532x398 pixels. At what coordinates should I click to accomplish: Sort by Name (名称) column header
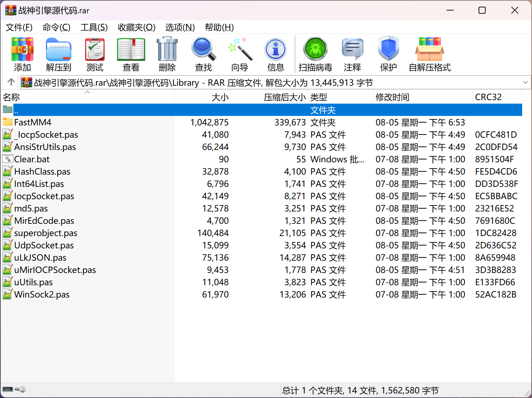point(88,97)
